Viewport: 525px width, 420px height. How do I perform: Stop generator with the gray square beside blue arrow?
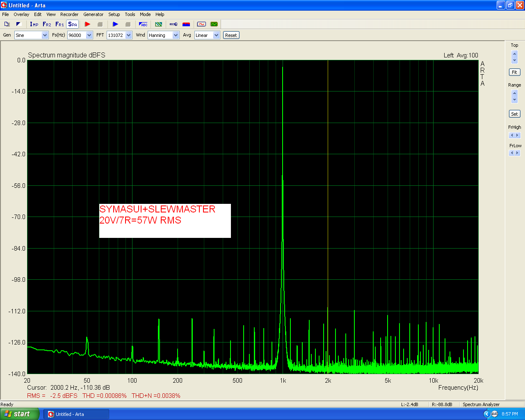click(x=128, y=24)
